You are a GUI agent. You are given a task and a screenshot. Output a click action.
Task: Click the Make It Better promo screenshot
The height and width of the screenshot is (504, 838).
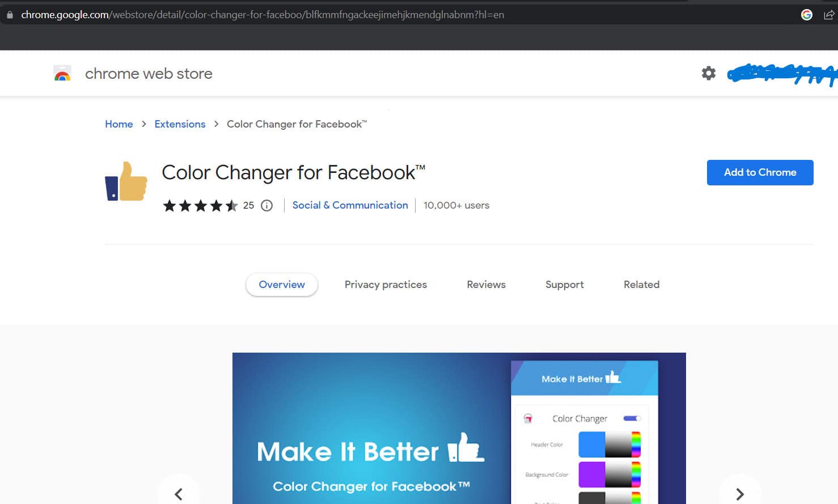[x=459, y=428]
